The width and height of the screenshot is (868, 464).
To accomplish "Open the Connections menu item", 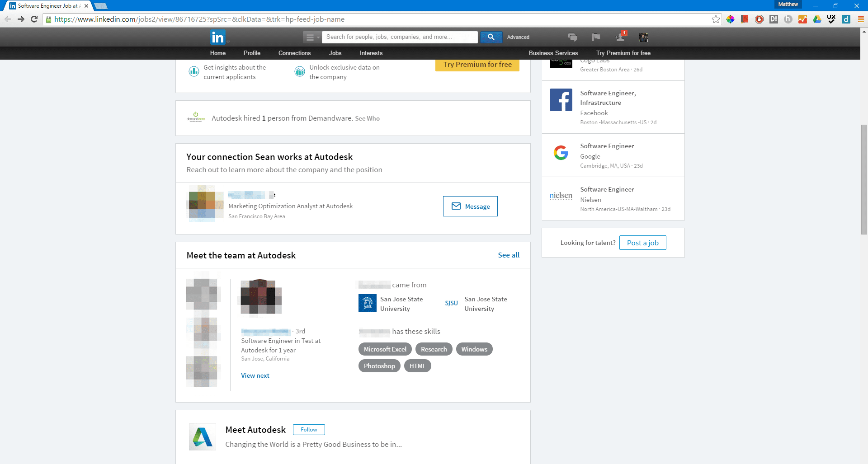I will click(x=294, y=53).
